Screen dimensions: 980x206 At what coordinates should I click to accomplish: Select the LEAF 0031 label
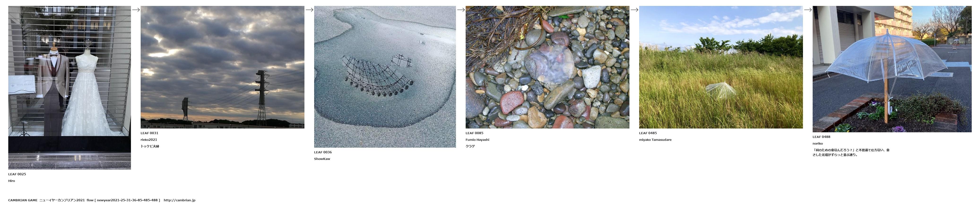(x=150, y=133)
